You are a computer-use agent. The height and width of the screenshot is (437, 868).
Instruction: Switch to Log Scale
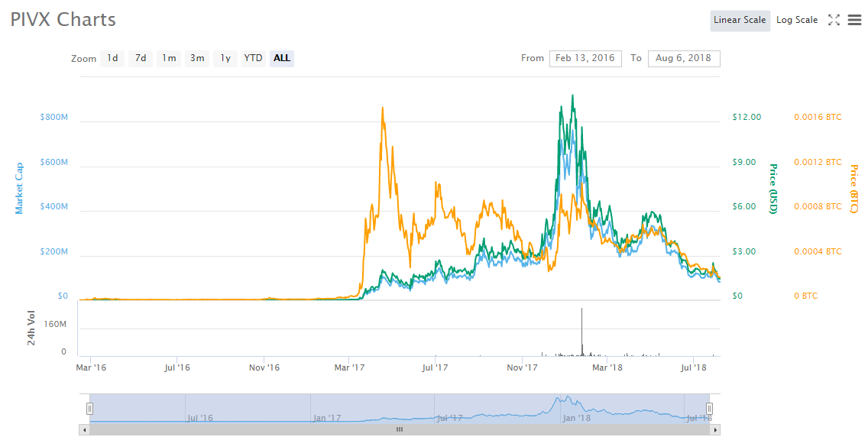[797, 20]
